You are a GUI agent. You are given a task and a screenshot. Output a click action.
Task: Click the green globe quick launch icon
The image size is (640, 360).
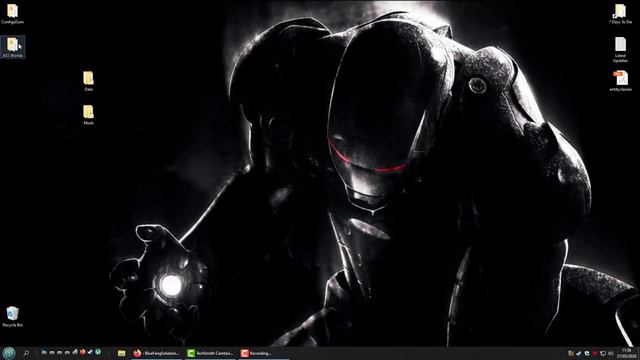(98, 352)
